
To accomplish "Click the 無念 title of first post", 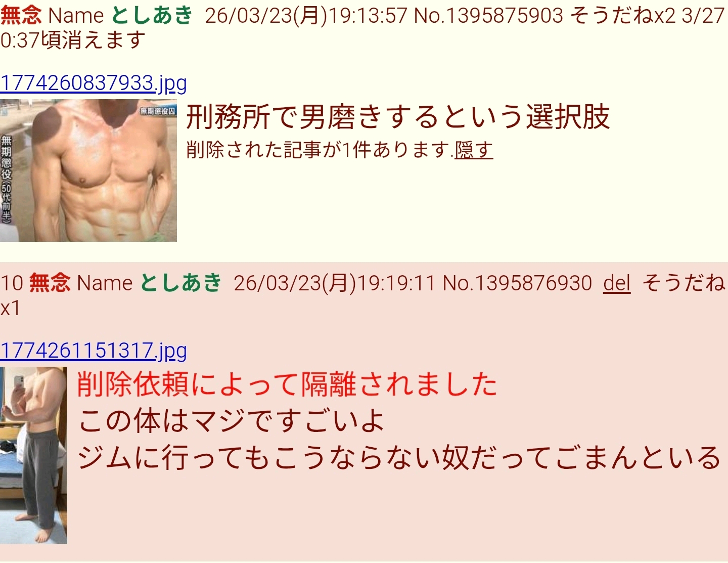I will (x=21, y=16).
